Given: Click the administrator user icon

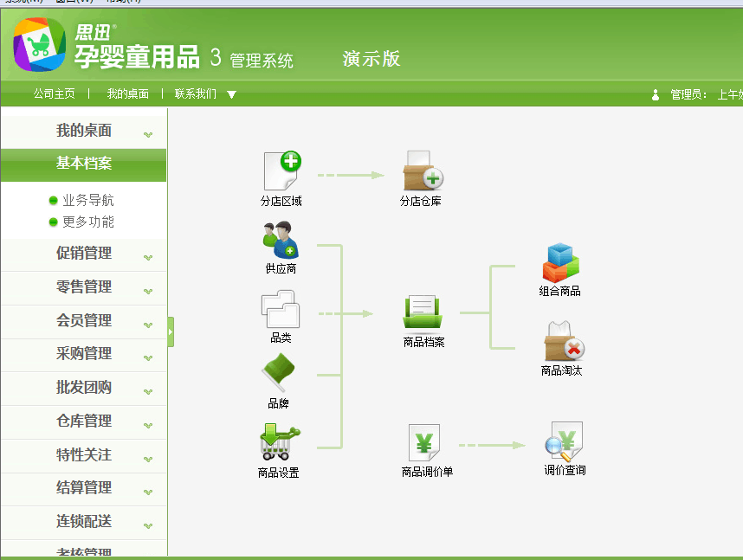Looking at the screenshot, I should coord(656,94).
